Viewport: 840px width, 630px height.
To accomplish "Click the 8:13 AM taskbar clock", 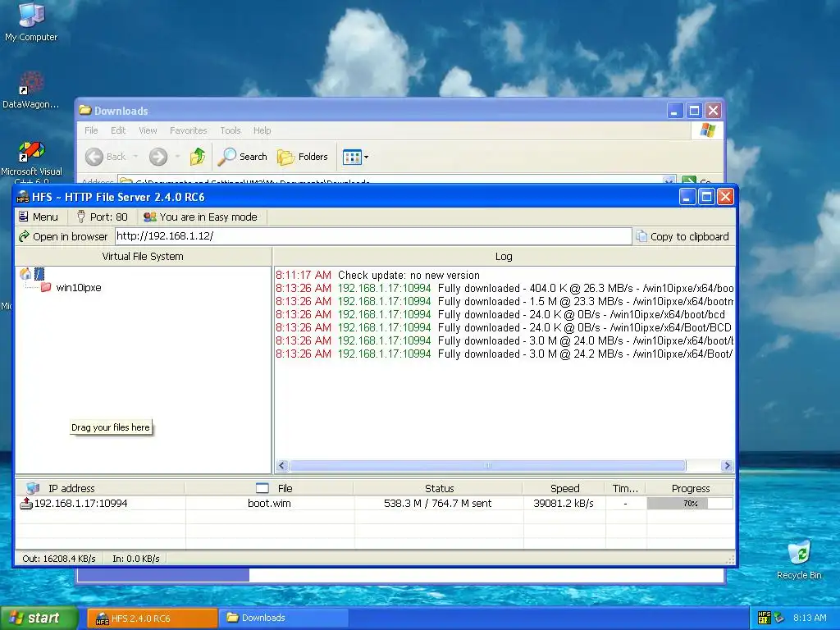I will (x=810, y=618).
